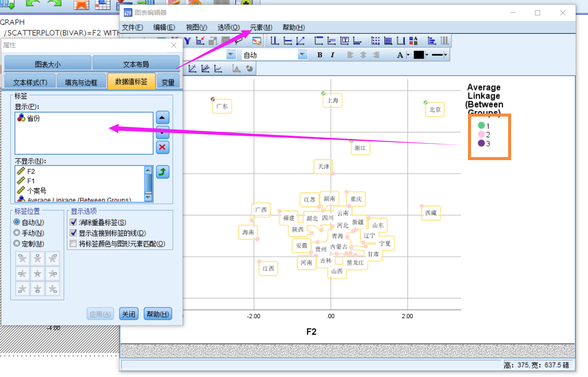Enable 将标签颜色与图形元素匹配 checkbox
Image resolution: width=588 pixels, height=377 pixels.
pyautogui.click(x=73, y=243)
